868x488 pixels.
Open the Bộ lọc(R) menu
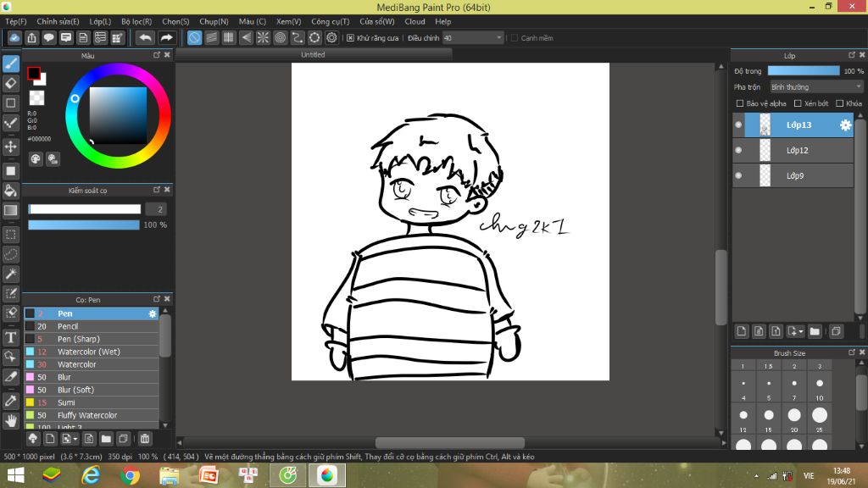click(136, 21)
